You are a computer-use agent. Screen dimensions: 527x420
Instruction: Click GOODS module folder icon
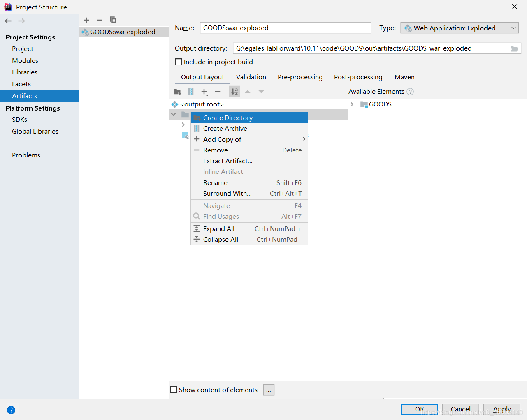tap(364, 104)
